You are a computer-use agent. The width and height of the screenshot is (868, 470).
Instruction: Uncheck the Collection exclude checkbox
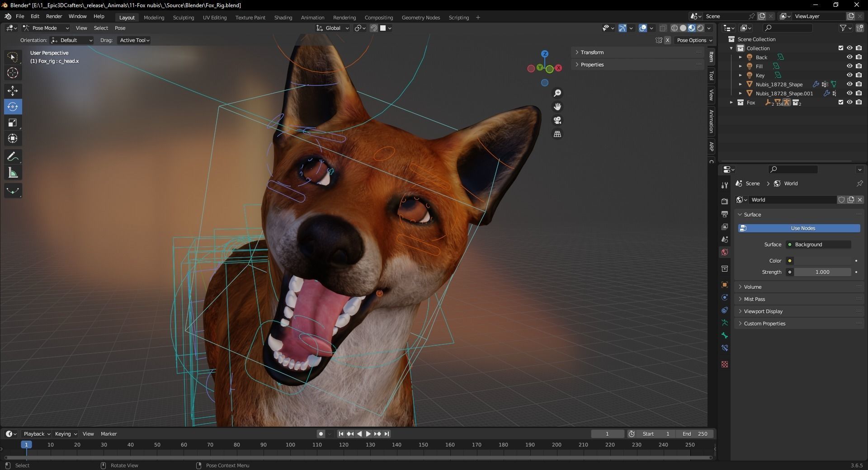point(841,48)
